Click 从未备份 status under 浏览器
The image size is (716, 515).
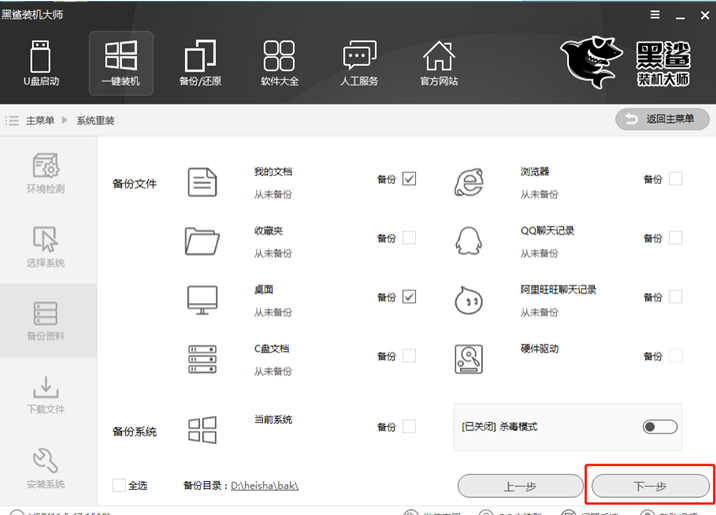pos(539,194)
